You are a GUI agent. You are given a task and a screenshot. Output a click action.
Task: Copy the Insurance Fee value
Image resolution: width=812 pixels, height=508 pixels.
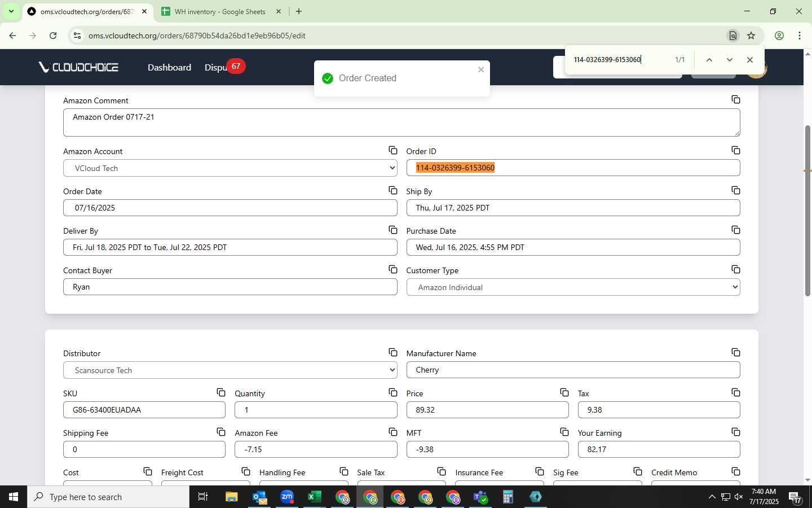[540, 471]
